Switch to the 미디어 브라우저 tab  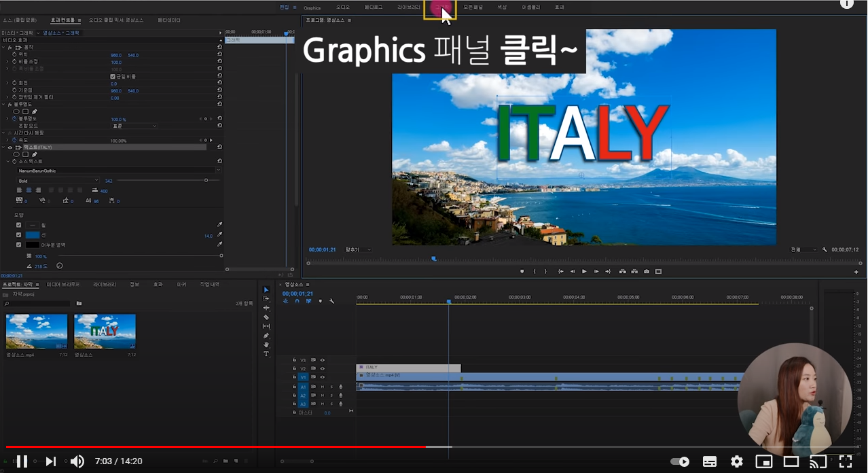click(x=63, y=284)
